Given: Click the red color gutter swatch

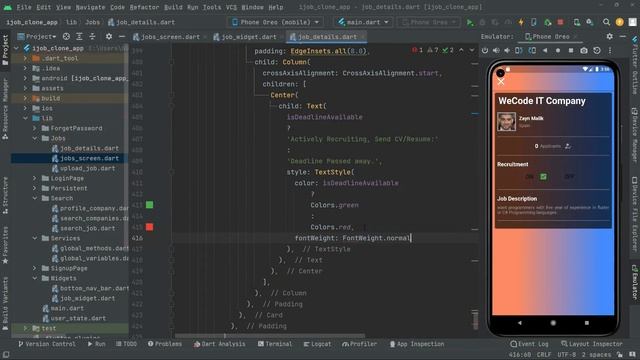Looking at the screenshot, I should [149, 227].
